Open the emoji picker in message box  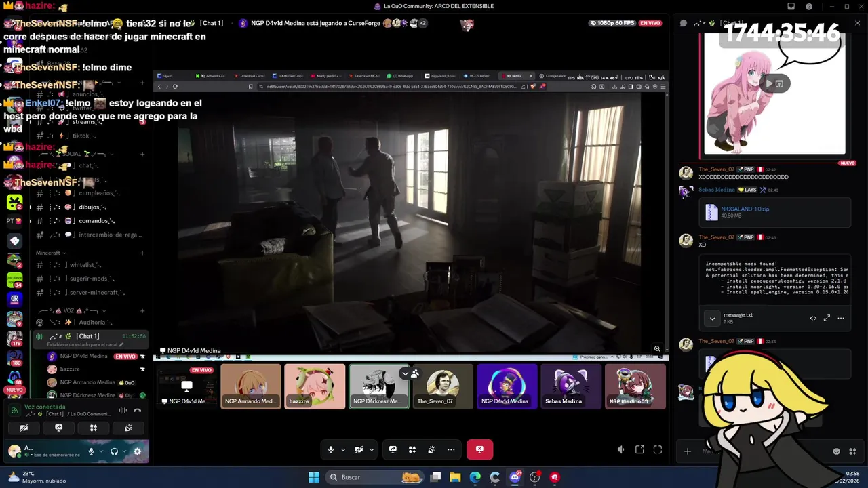click(836, 451)
